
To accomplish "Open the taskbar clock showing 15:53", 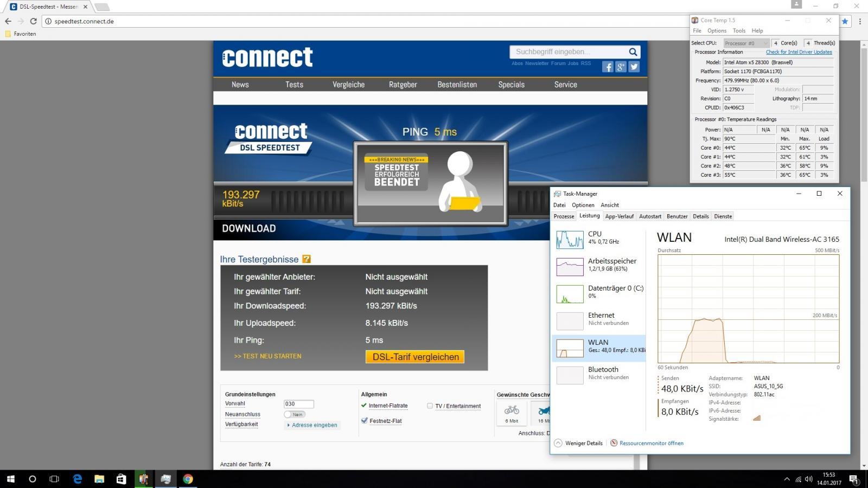I will (x=828, y=479).
